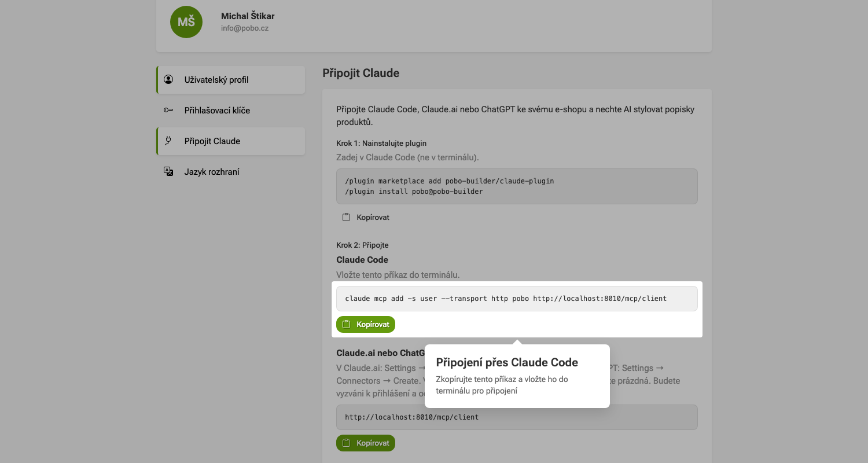Click the http://localhost:8010/mcp/client URL box
This screenshot has height=463, width=868.
point(517,417)
